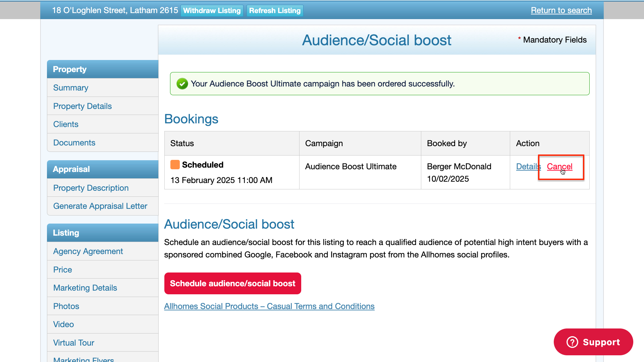Click Schedule audience/social boost button
Screen dimensions: 644x362
coord(232,284)
